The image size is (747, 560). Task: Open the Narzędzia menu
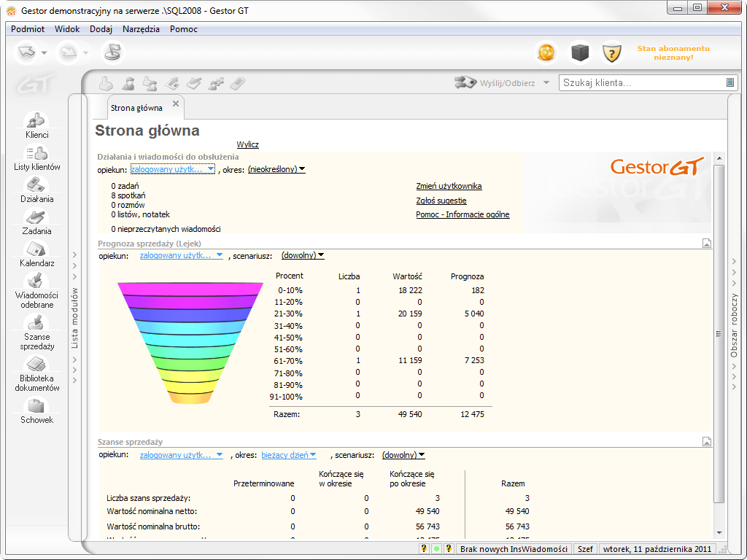pyautogui.click(x=141, y=29)
